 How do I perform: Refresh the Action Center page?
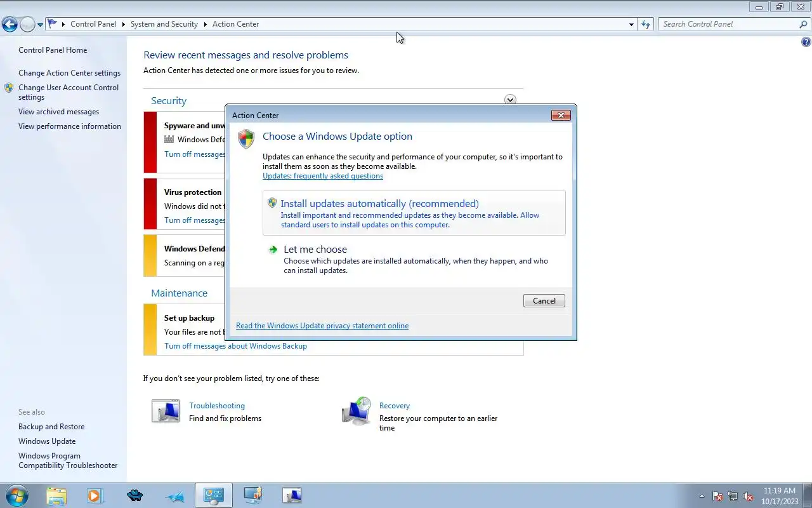[x=646, y=24]
